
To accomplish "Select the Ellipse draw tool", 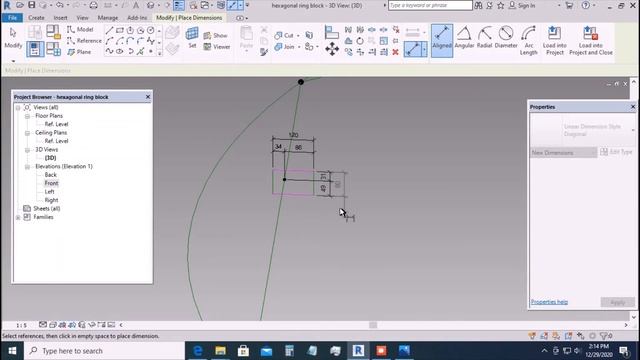I will (x=120, y=52).
